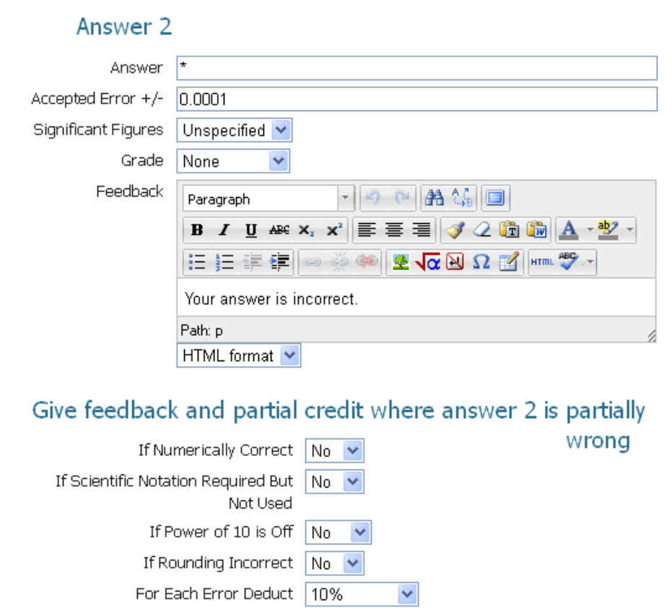
Task: Insert an image using the tree icon
Action: (400, 261)
